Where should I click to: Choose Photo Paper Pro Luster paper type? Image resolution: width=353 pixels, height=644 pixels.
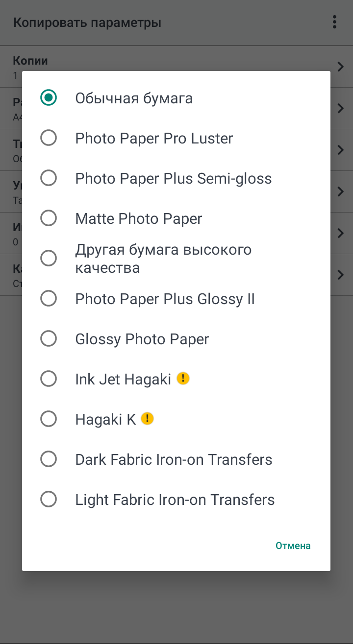pyautogui.click(x=49, y=138)
